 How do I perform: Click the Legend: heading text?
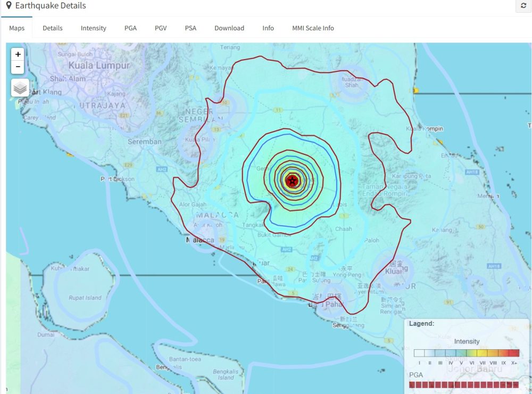[421, 323]
